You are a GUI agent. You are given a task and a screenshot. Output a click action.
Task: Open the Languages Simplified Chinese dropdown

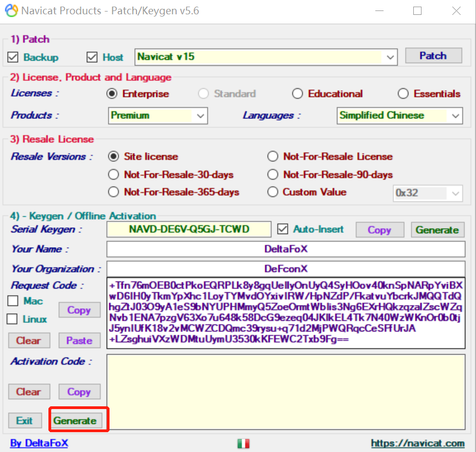tap(400, 116)
